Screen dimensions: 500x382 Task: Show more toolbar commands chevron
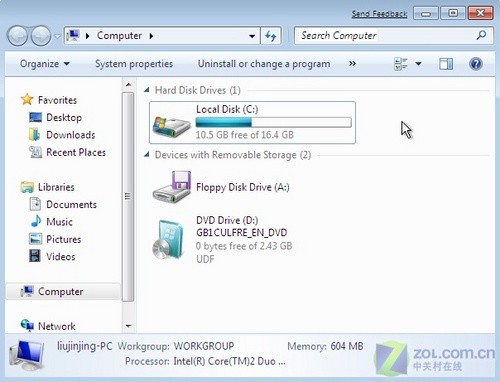click(352, 63)
